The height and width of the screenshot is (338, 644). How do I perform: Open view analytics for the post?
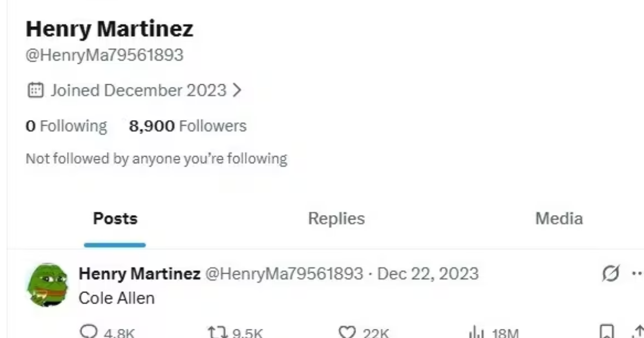coord(476,332)
